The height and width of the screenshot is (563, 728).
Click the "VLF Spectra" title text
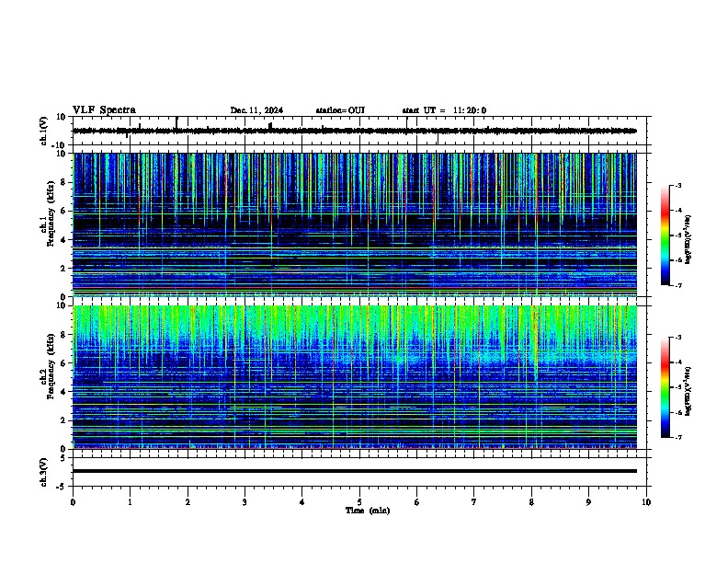[x=104, y=110]
